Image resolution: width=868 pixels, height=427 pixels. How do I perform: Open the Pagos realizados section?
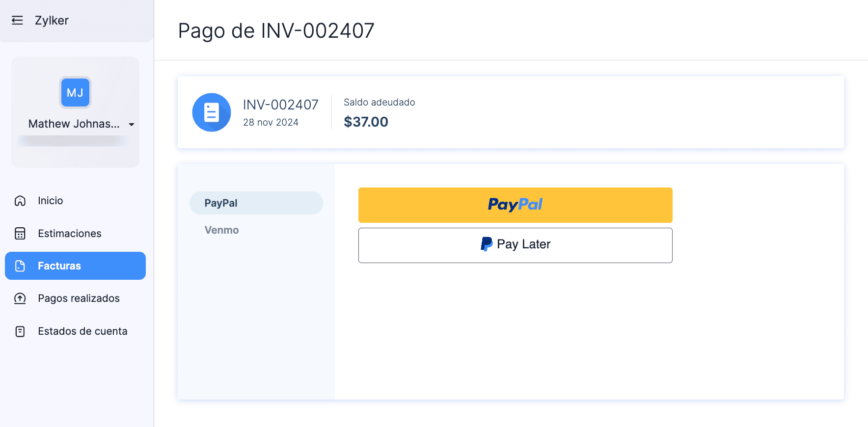tap(79, 298)
